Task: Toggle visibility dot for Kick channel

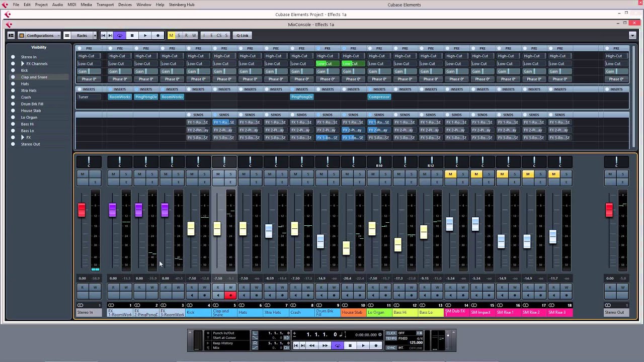Action: pyautogui.click(x=13, y=70)
